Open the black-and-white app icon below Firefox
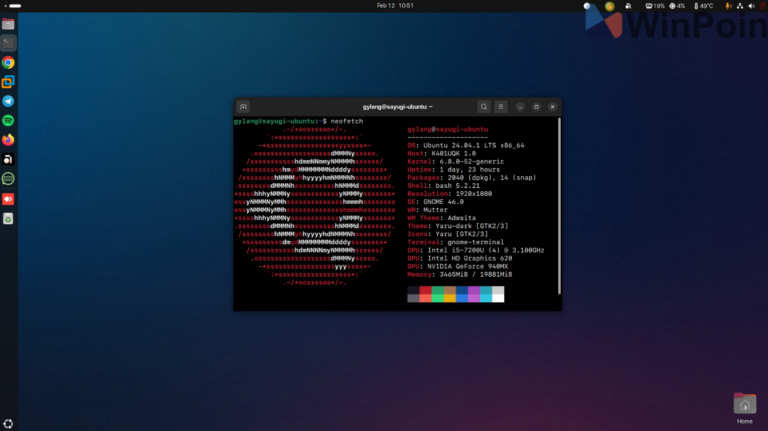The image size is (768, 431). pos(8,159)
